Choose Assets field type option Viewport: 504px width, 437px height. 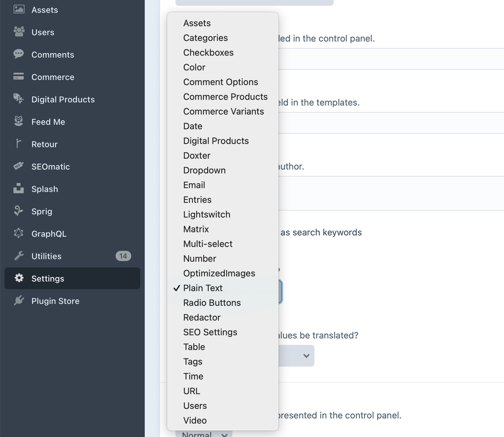pyautogui.click(x=223, y=23)
